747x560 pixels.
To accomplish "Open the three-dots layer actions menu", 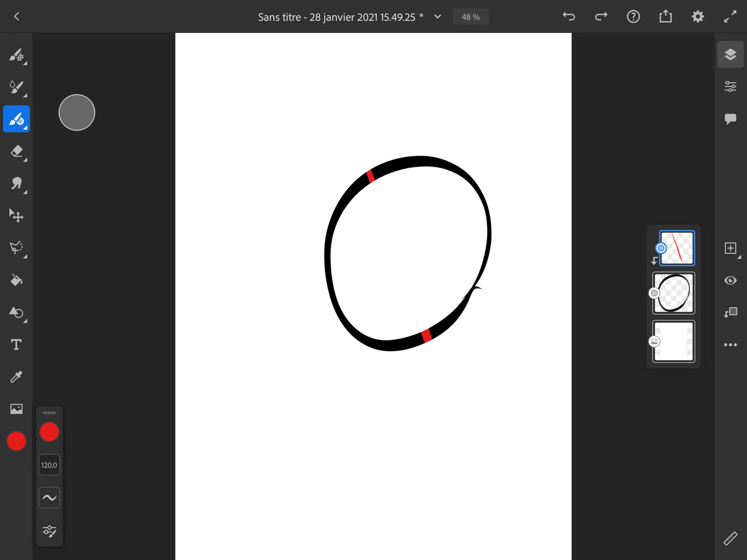I will [730, 345].
